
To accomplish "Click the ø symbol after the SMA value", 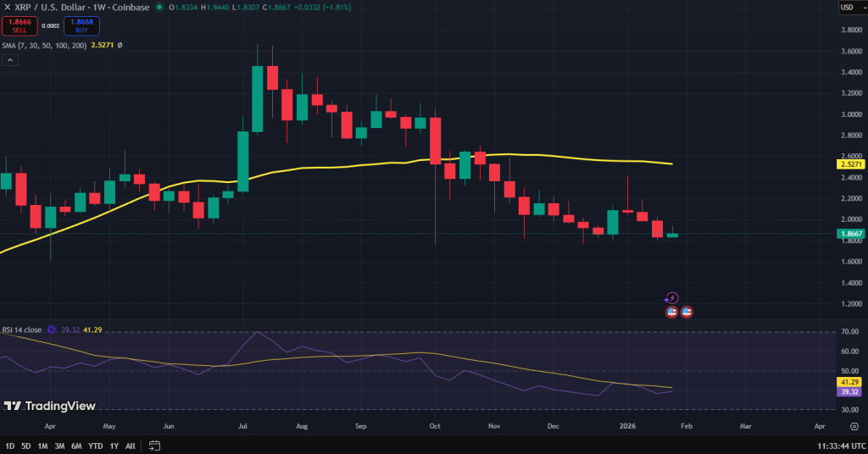I will 120,46.
